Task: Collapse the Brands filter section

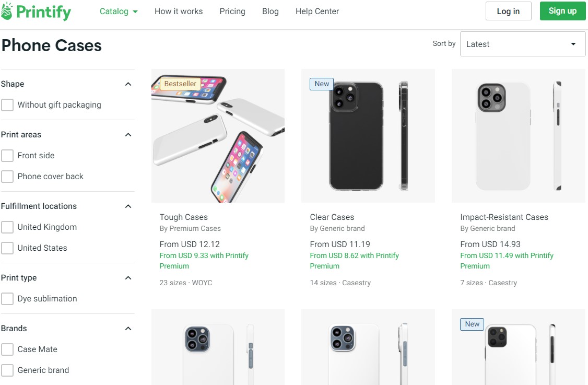Action: pos(128,328)
